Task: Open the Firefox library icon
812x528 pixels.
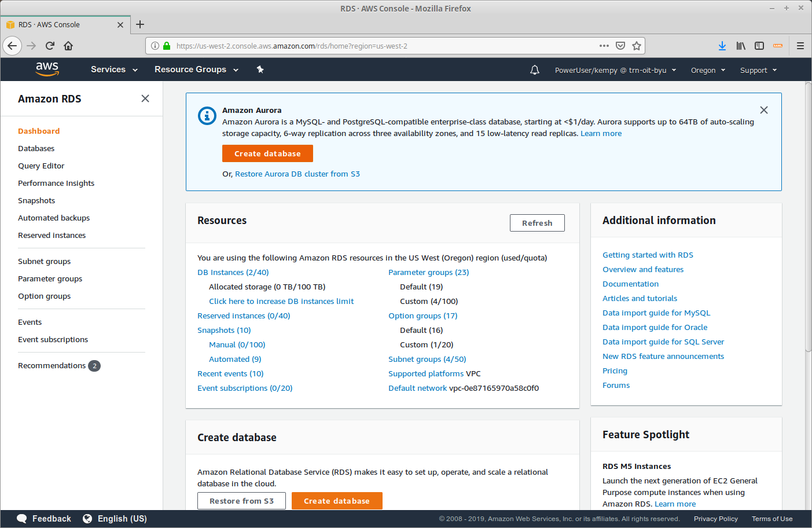Action: click(741, 46)
